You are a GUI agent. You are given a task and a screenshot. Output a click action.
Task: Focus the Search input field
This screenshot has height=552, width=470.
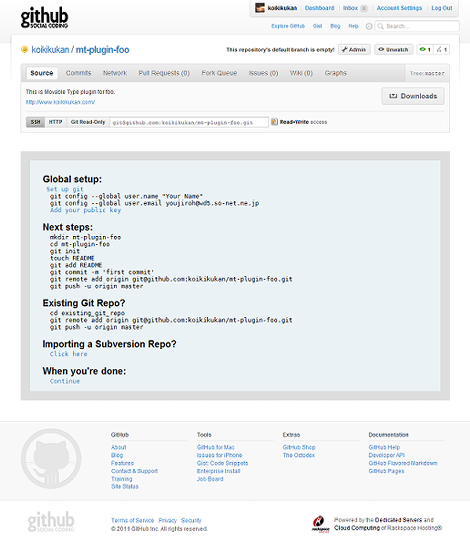417,26
